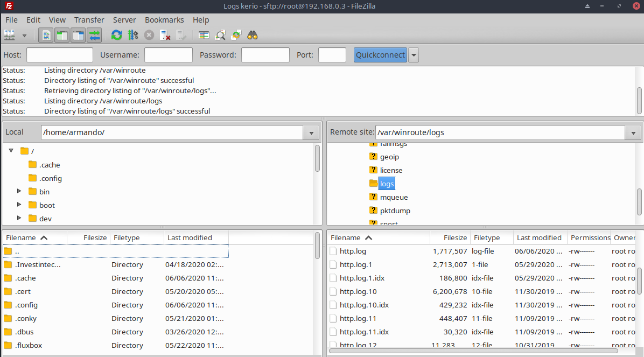
Task: Toggle transfer queue display
Action: (x=94, y=36)
